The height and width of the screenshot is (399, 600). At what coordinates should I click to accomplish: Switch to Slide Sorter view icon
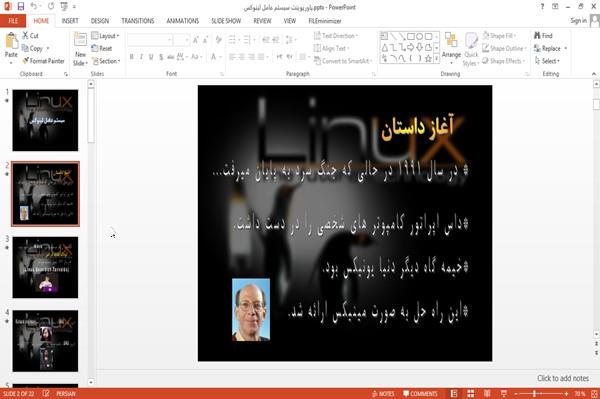(471, 394)
